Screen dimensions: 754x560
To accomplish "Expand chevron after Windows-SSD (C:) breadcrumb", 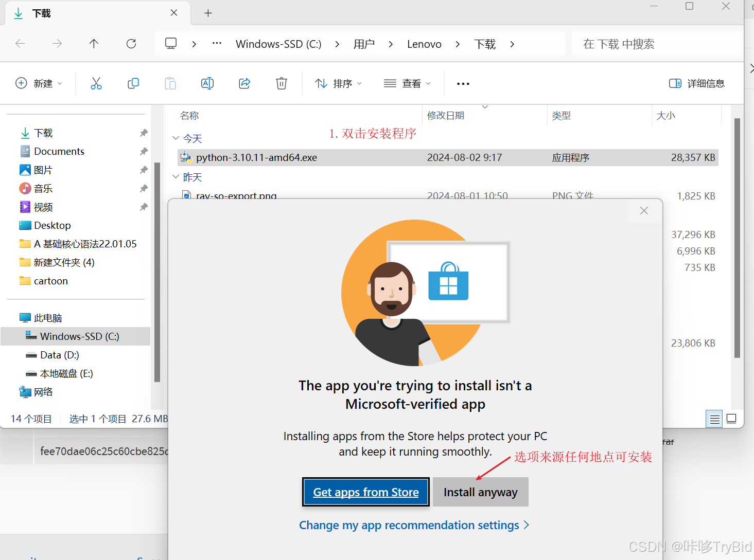I will (337, 44).
